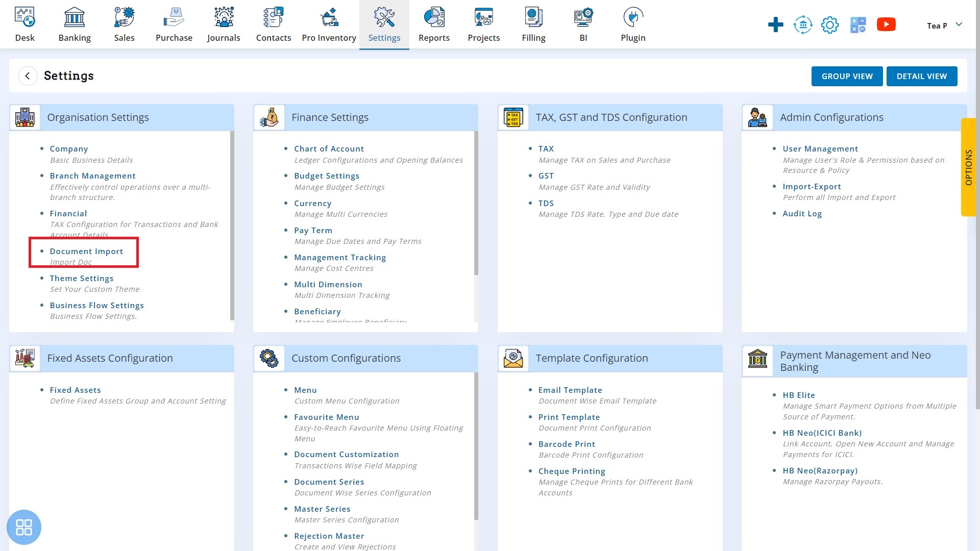The height and width of the screenshot is (551, 980).
Task: Open the calculator icon in header
Action: tap(858, 24)
